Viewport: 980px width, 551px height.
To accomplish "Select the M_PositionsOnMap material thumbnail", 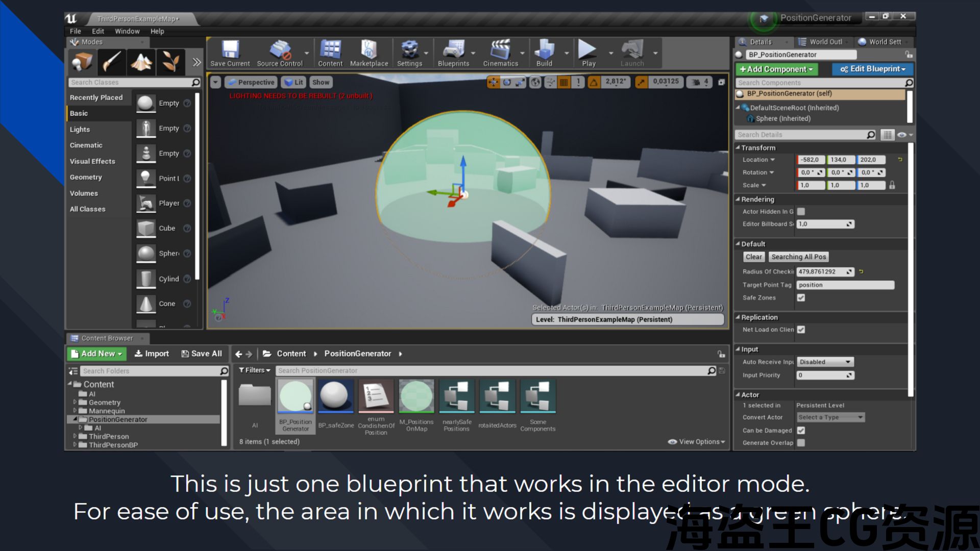I will (416, 396).
